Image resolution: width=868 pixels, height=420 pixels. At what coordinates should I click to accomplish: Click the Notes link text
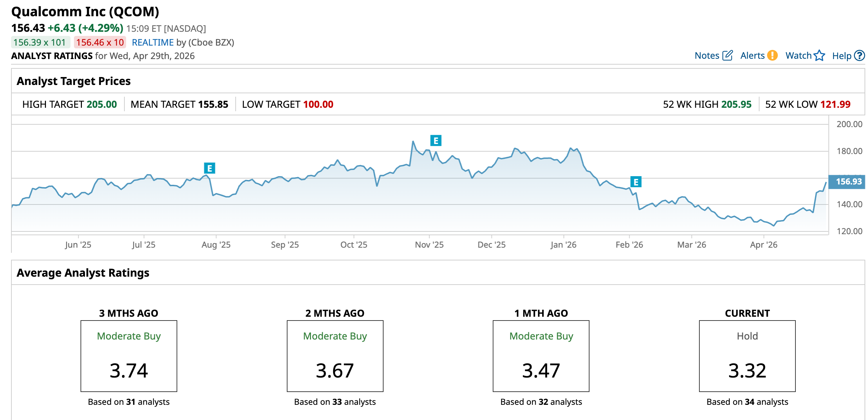pos(707,56)
